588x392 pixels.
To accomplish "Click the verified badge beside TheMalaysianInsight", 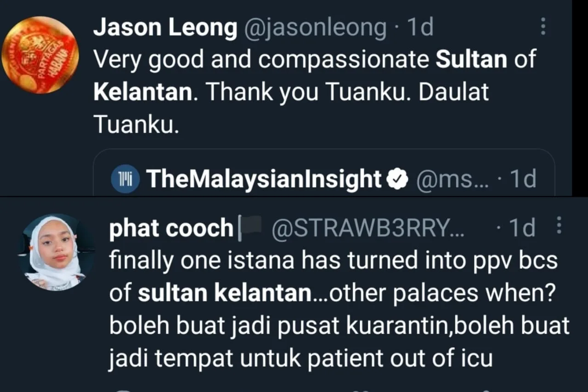I will click(398, 180).
